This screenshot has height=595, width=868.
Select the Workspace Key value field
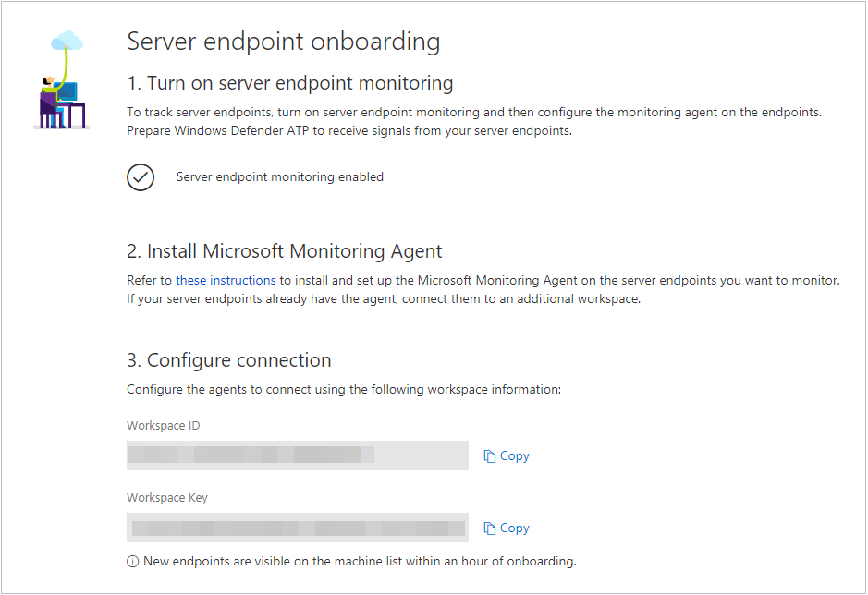coord(298,528)
